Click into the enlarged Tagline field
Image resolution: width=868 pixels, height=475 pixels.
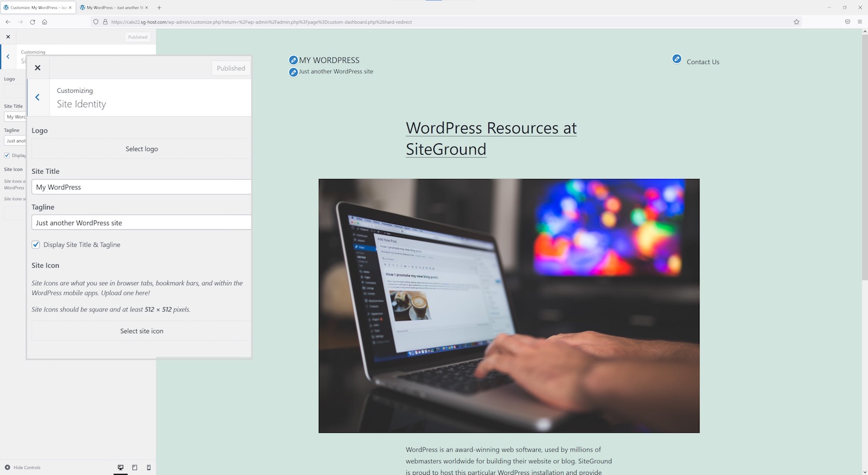pyautogui.click(x=142, y=223)
